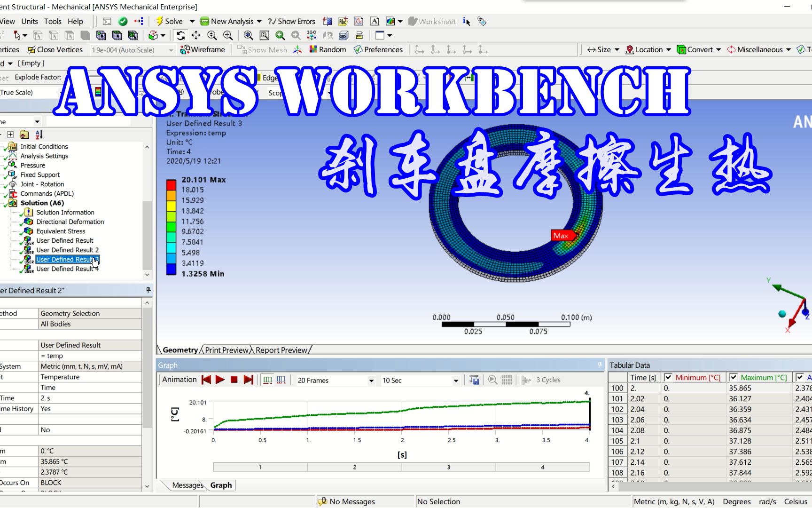The image size is (812, 508).
Task: Select the Pan view tool
Action: tap(196, 35)
